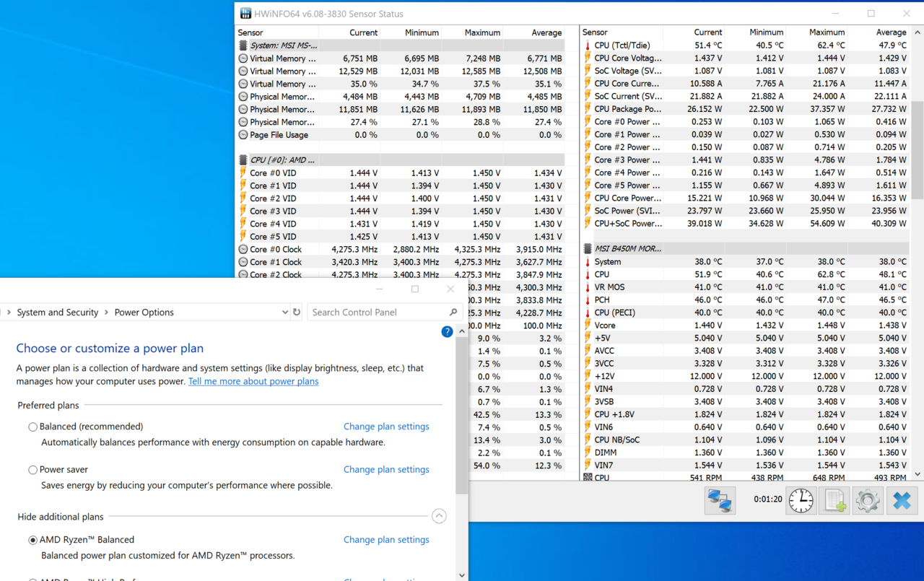The image size is (924, 581).
Task: Click the bolt icon beside CPU NB/SoC
Action: 588,440
